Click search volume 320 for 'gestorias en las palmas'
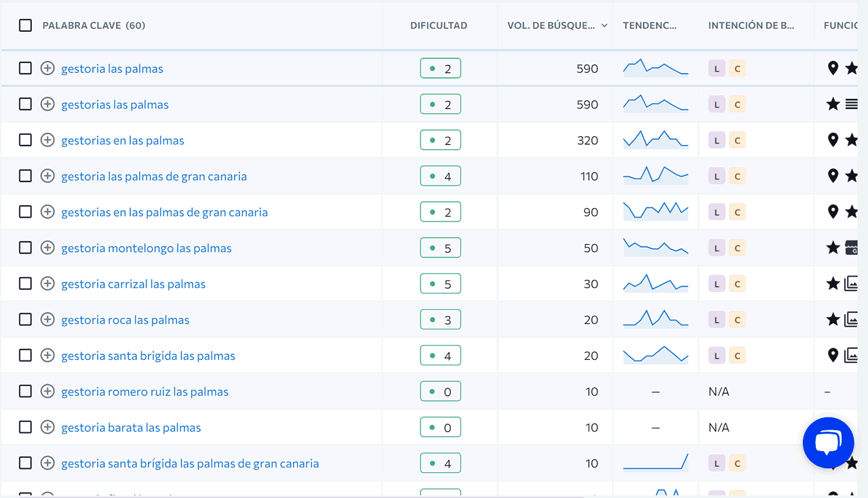 [x=587, y=140]
